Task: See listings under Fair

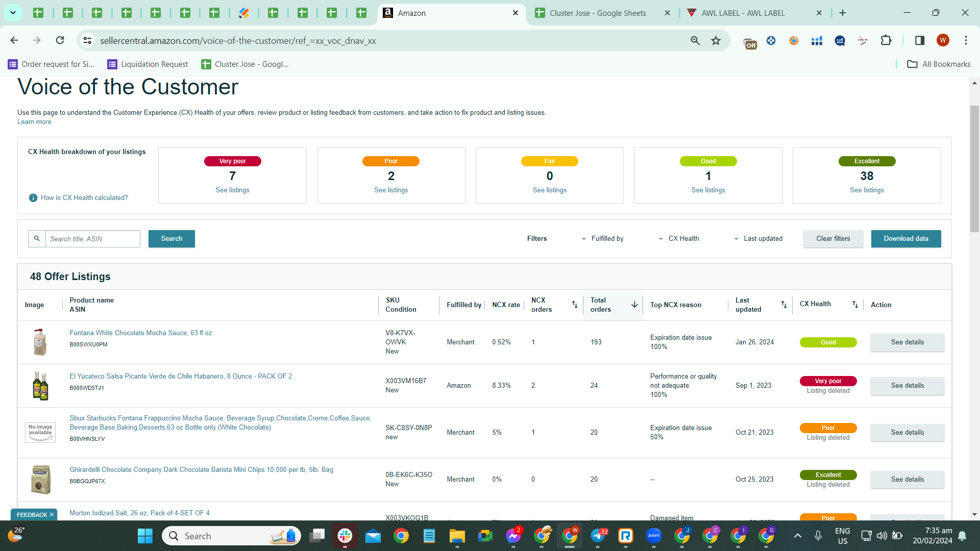Action: (550, 190)
